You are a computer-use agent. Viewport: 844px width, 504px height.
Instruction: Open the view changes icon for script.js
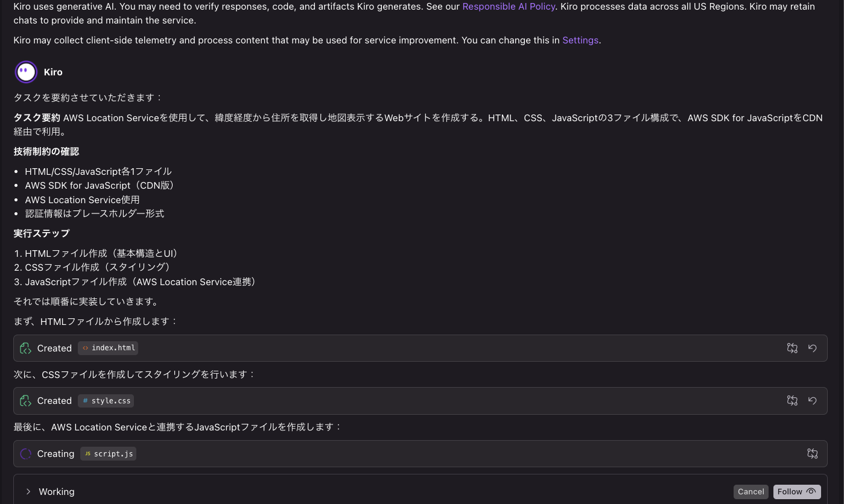(813, 453)
